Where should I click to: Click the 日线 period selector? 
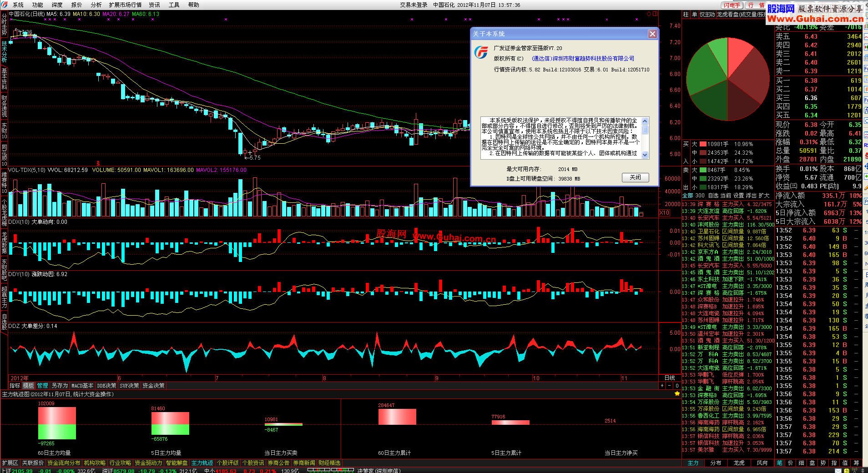[x=670, y=378]
